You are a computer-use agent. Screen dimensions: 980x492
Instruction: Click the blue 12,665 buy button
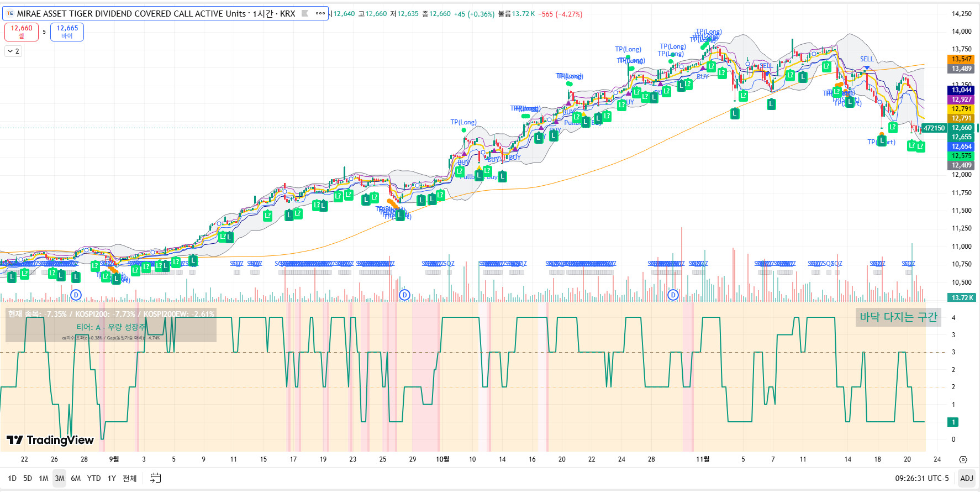tap(67, 32)
